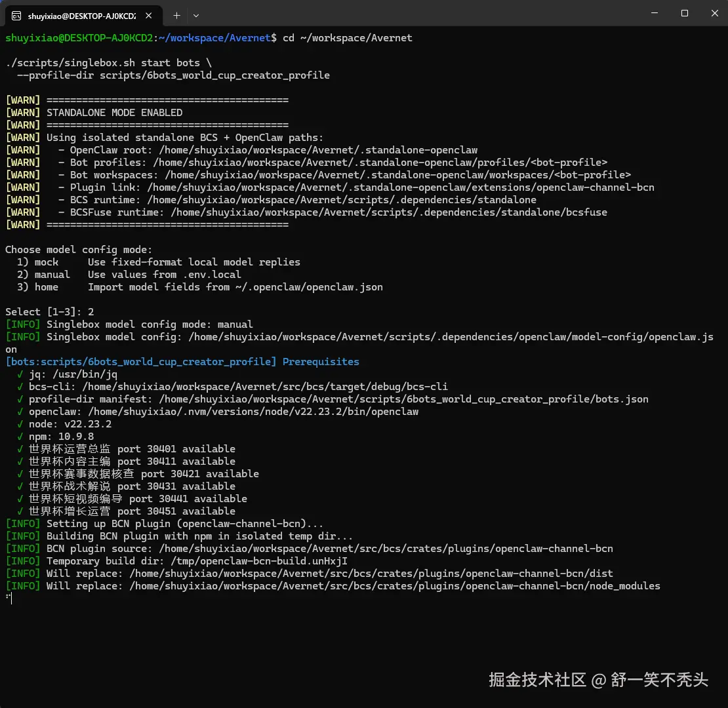Click the 'port 30451 available' line
This screenshot has height=708, width=728.
127,512
